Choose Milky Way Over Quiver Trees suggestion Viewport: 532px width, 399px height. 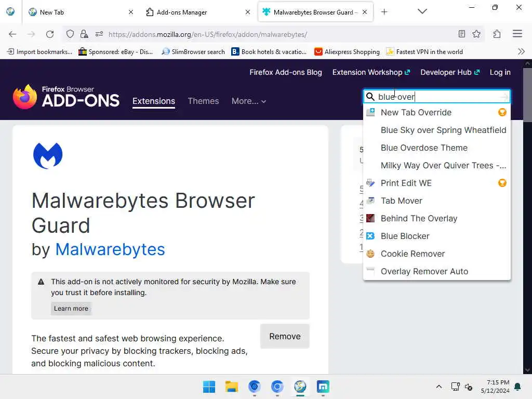(436, 165)
